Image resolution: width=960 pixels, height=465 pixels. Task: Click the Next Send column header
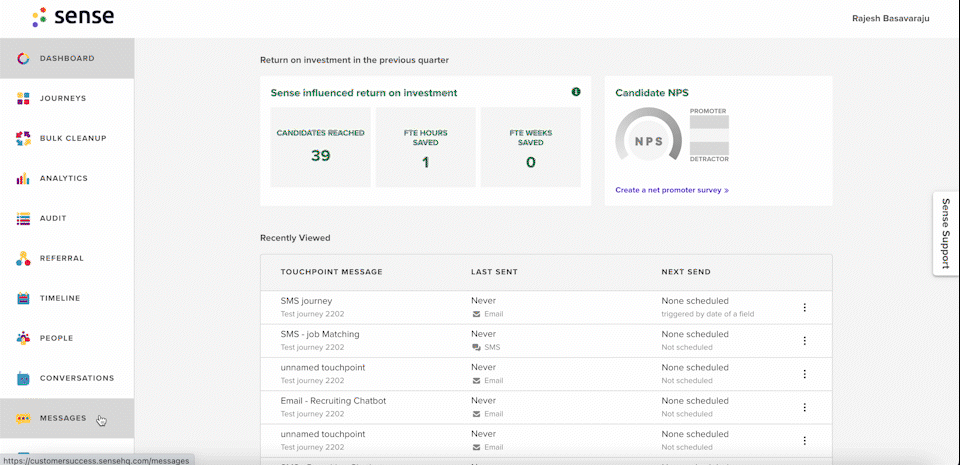click(686, 272)
